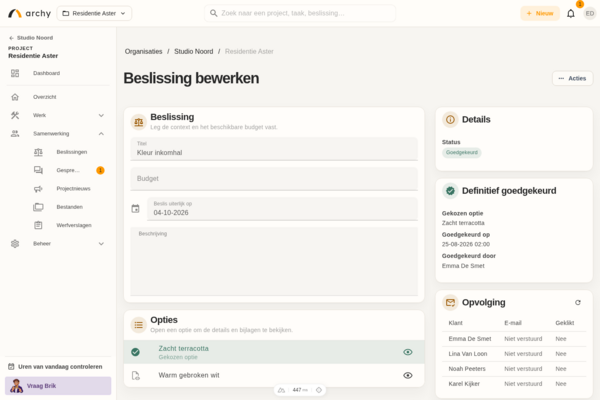Open Bestanden in the sidebar

click(x=69, y=207)
